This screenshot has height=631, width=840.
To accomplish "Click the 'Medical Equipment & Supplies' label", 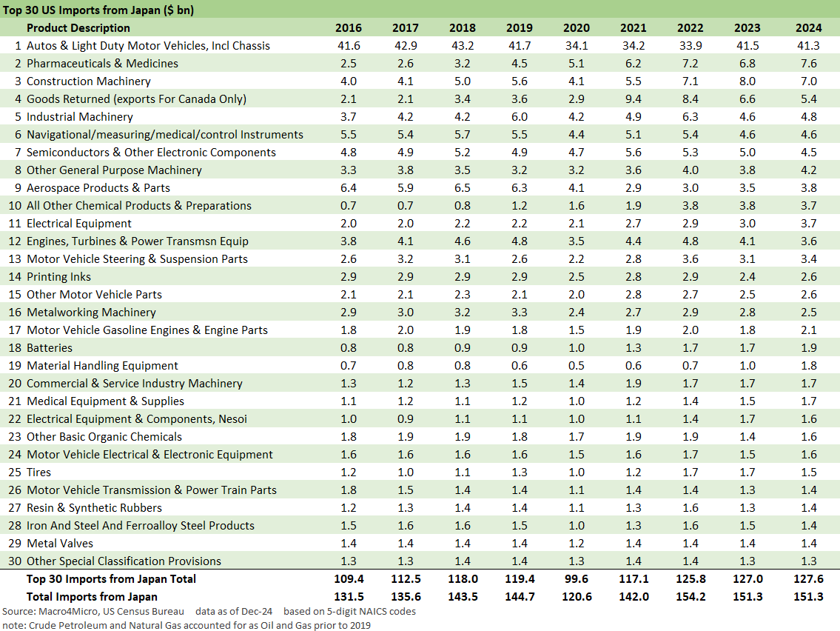I will [106, 401].
